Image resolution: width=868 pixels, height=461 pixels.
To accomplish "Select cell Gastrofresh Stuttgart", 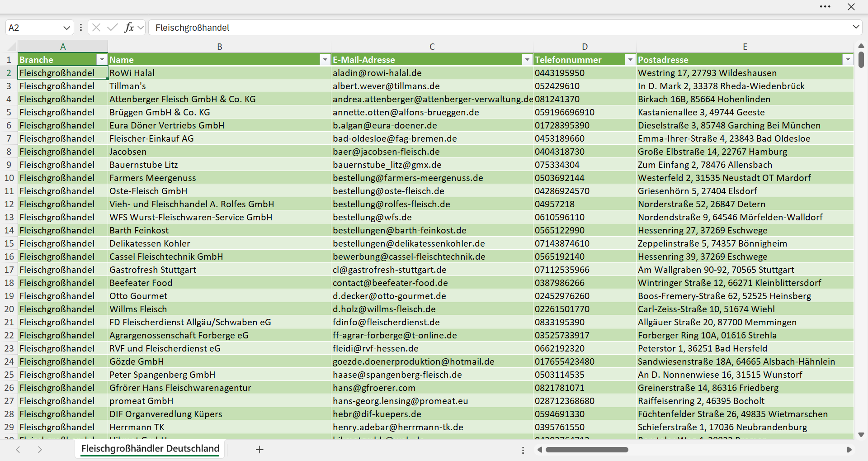I will click(220, 270).
